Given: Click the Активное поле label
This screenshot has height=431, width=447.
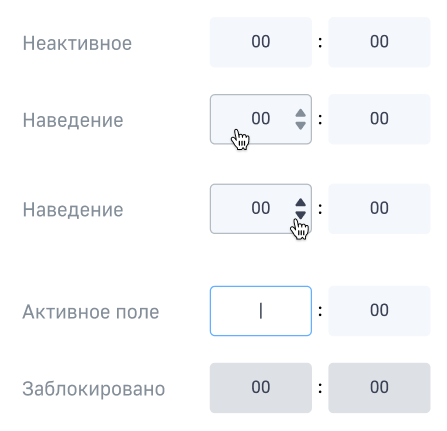Looking at the screenshot, I should click(91, 312).
